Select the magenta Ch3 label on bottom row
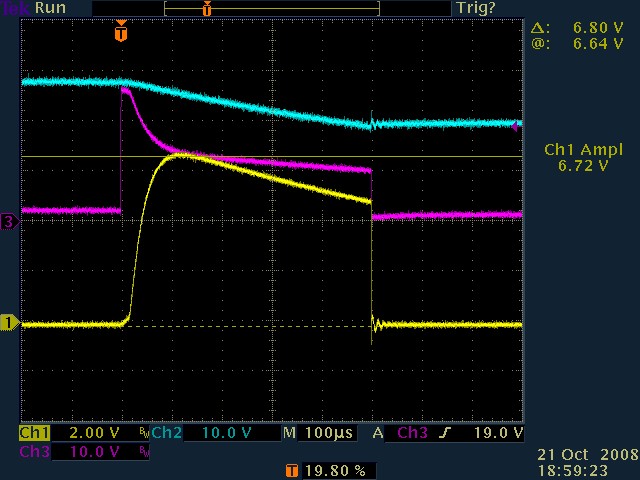The image size is (640, 480). point(34,452)
